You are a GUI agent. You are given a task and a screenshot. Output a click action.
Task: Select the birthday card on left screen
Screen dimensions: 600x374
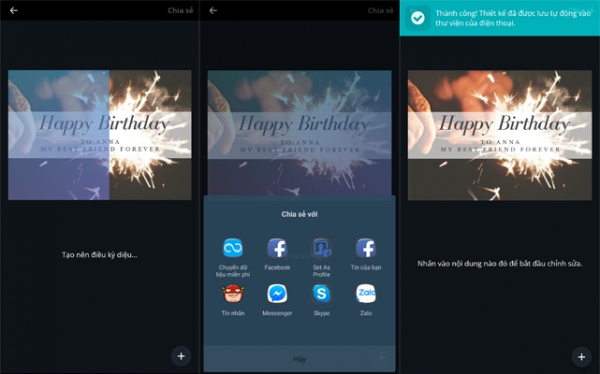[100, 135]
